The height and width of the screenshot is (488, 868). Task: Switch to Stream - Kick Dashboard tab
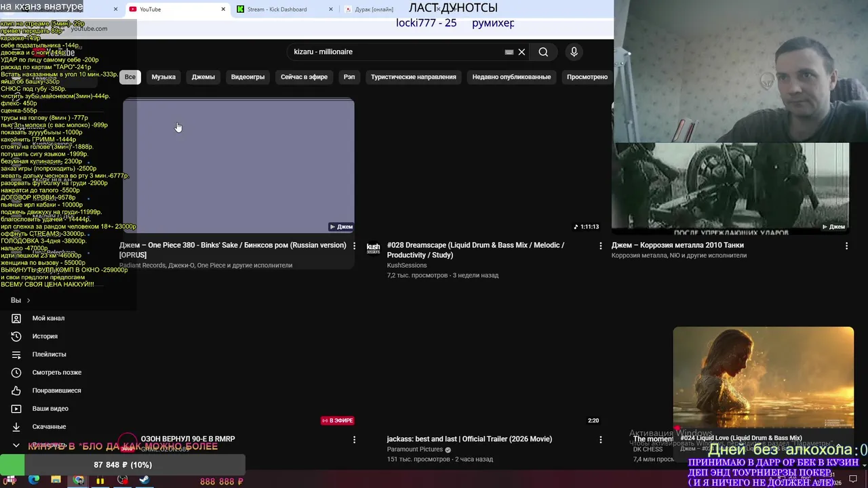tap(285, 9)
